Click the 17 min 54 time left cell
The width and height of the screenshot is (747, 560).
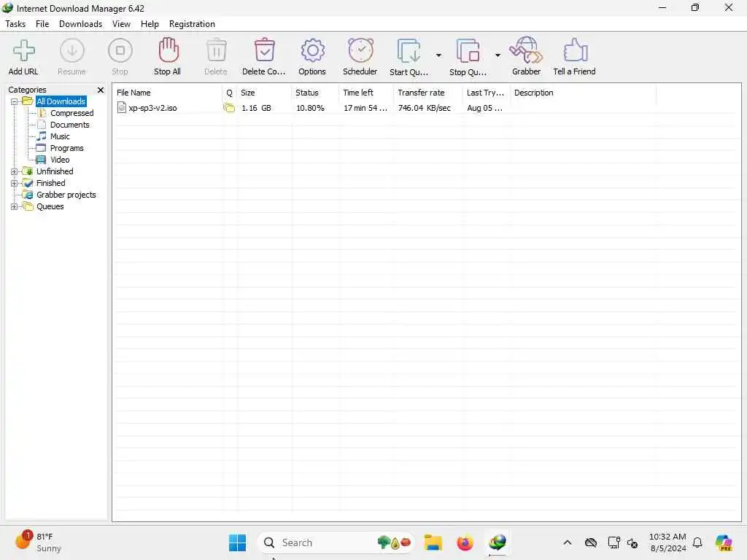pos(365,108)
